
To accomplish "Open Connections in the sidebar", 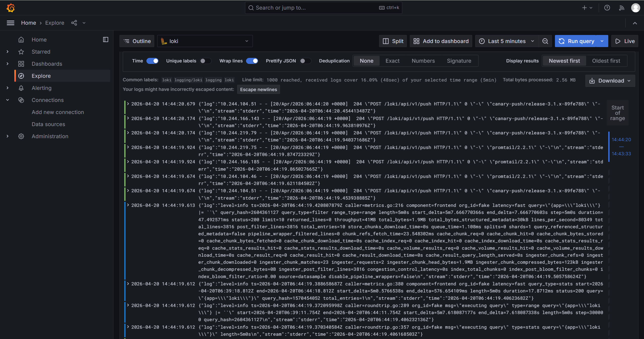I will point(48,100).
